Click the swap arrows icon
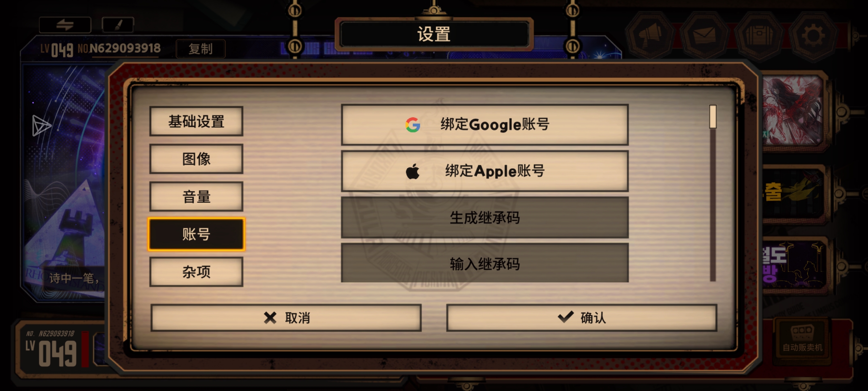This screenshot has width=868, height=391. coord(65,25)
